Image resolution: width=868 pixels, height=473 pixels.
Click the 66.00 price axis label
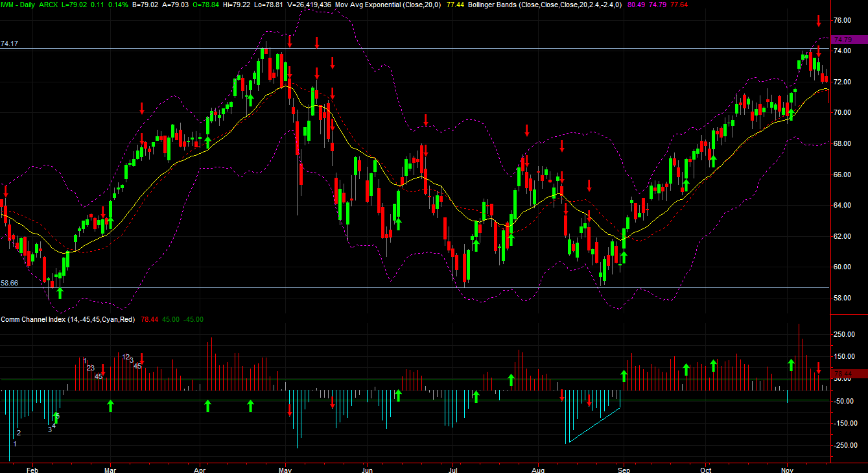[x=841, y=175]
